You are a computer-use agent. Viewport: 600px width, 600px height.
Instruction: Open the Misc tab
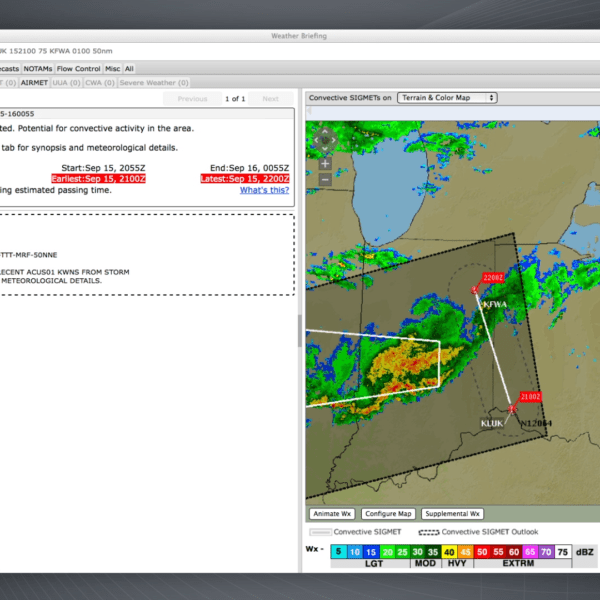112,69
